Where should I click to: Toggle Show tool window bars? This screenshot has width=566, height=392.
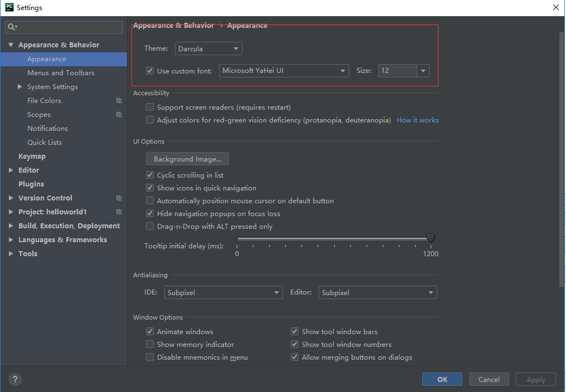click(295, 331)
